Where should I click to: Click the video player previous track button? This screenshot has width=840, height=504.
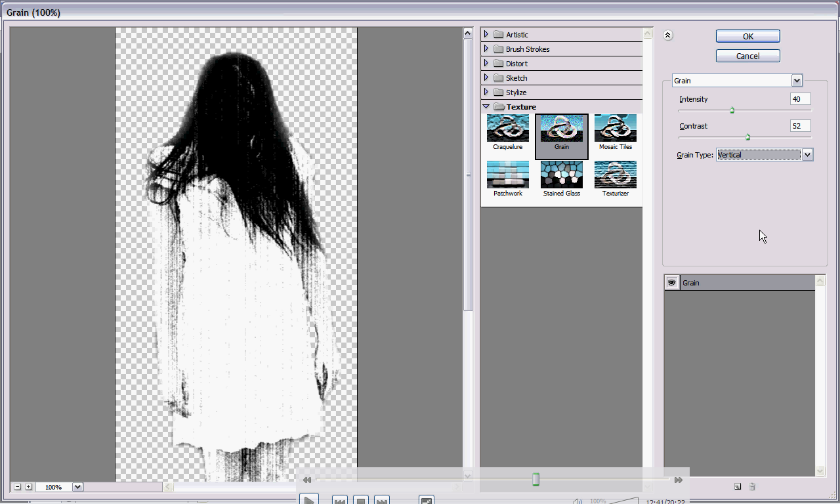click(339, 500)
